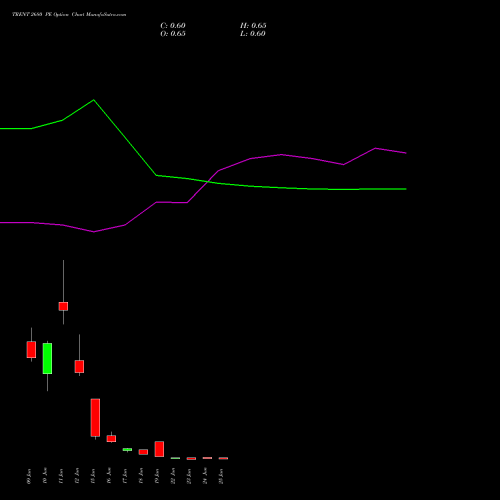Select the open value O: 0.65

coord(173,34)
